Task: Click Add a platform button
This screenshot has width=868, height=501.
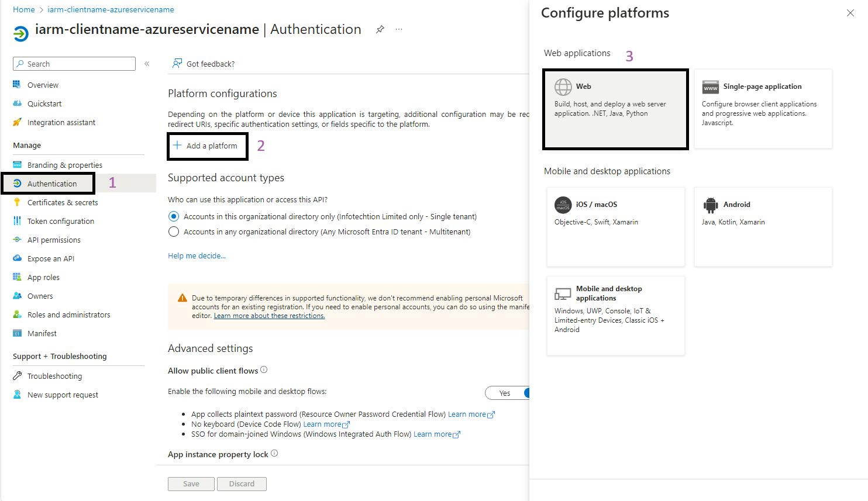Action: pyautogui.click(x=205, y=146)
